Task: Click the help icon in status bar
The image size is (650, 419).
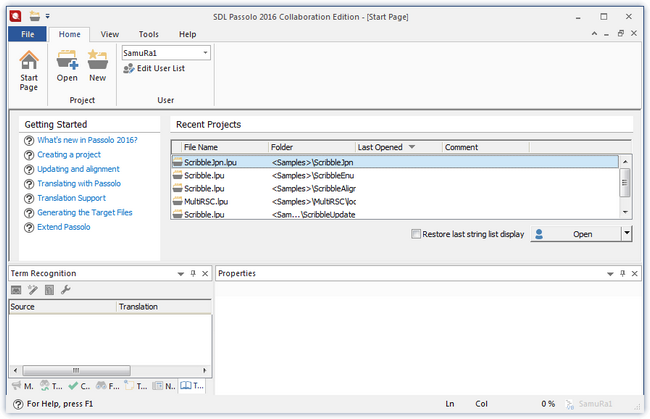Action: click(x=18, y=404)
